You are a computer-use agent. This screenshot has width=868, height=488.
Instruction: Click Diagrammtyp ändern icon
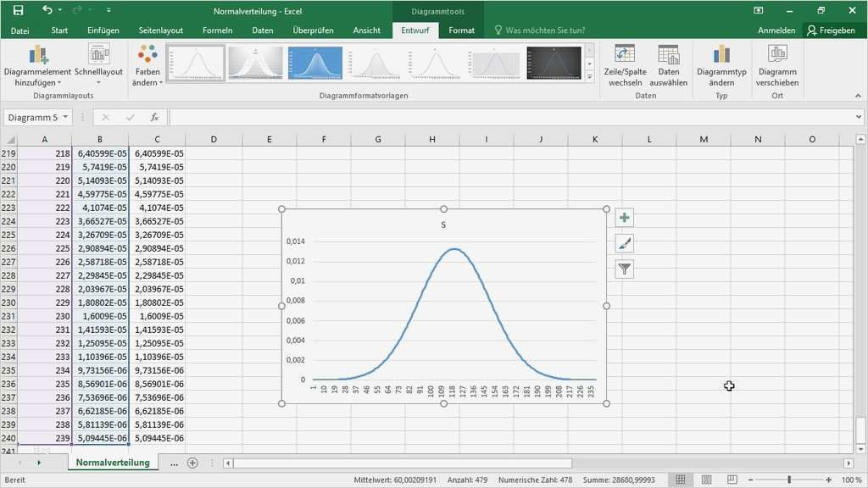tap(721, 55)
